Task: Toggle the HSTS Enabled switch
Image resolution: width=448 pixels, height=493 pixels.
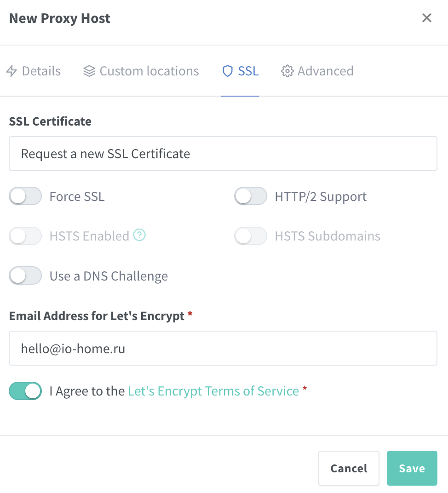Action: (x=25, y=236)
